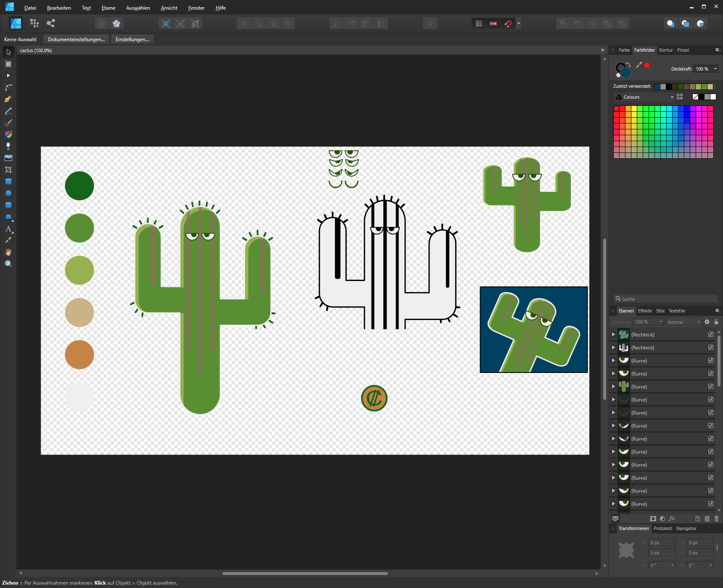Uncheck visibility of the second (Rechteck) layer
This screenshot has height=588, width=723.
click(x=711, y=348)
